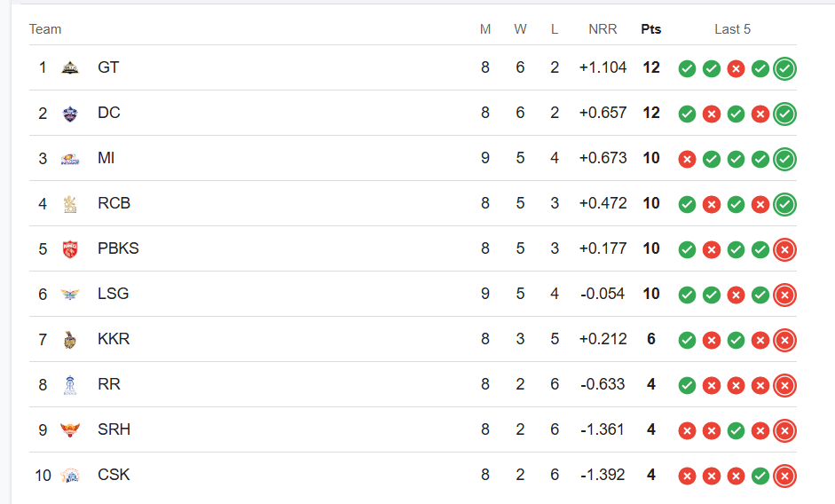Select the Pts column header
The image size is (835, 504).
[x=650, y=29]
